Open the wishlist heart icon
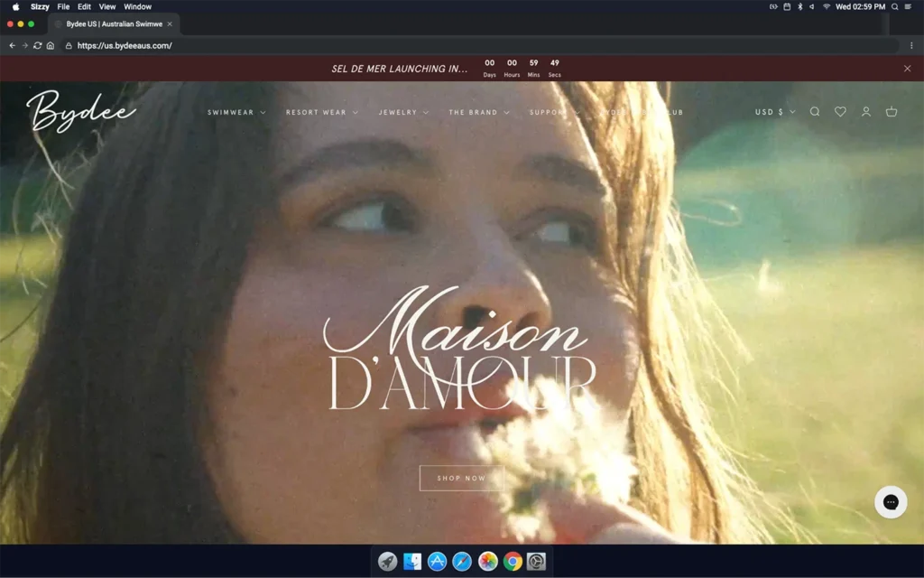Image resolution: width=924 pixels, height=578 pixels. [840, 112]
